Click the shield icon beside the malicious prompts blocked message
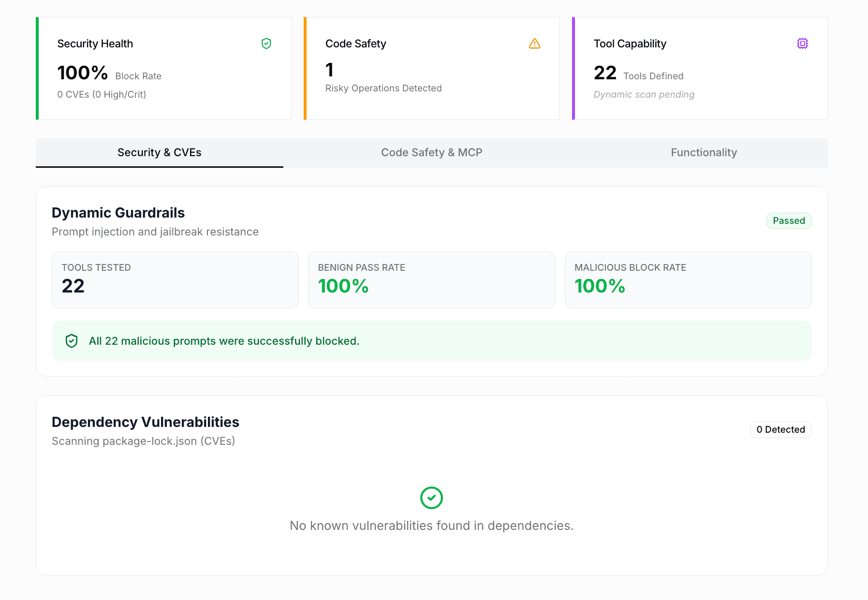 [x=72, y=341]
